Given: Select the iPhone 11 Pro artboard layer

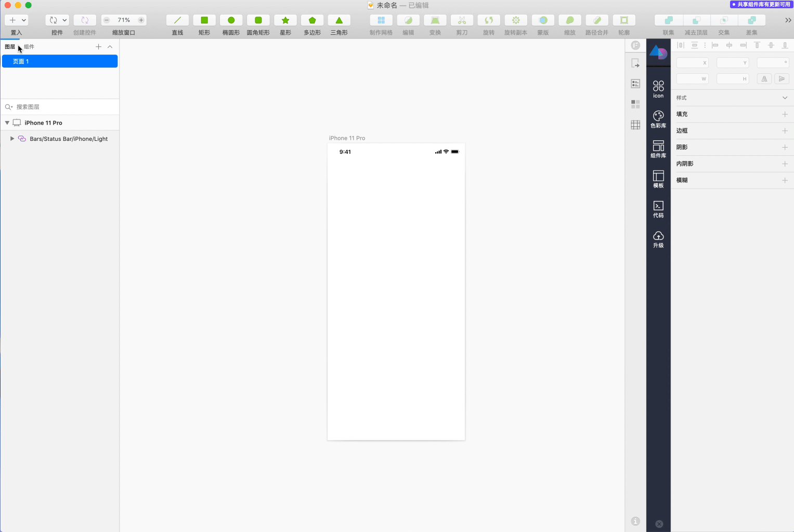Looking at the screenshot, I should tap(60, 123).
